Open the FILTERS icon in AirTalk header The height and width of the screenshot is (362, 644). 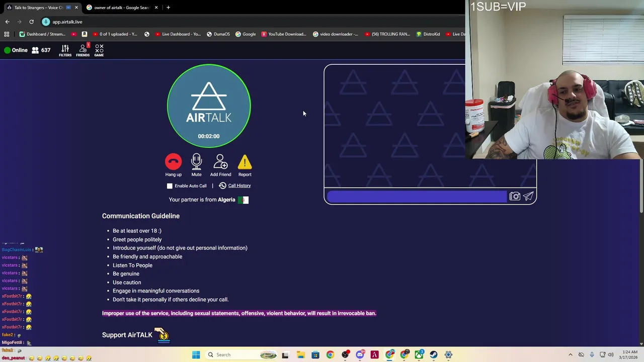tap(65, 50)
